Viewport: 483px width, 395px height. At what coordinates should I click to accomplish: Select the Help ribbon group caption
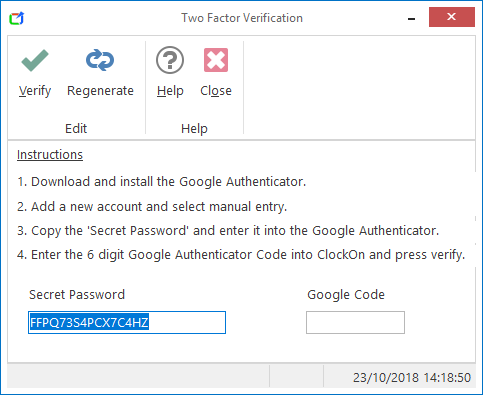[194, 129]
